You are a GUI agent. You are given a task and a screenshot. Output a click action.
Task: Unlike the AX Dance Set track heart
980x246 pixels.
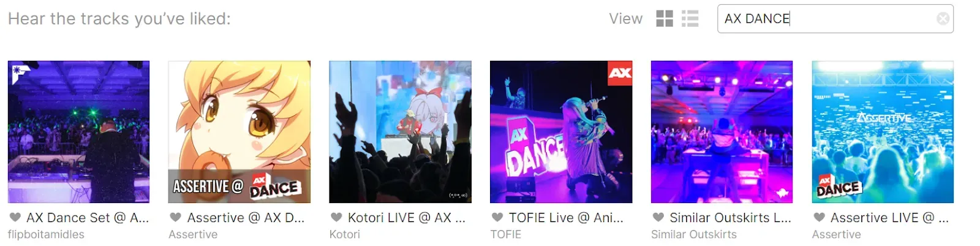click(15, 217)
